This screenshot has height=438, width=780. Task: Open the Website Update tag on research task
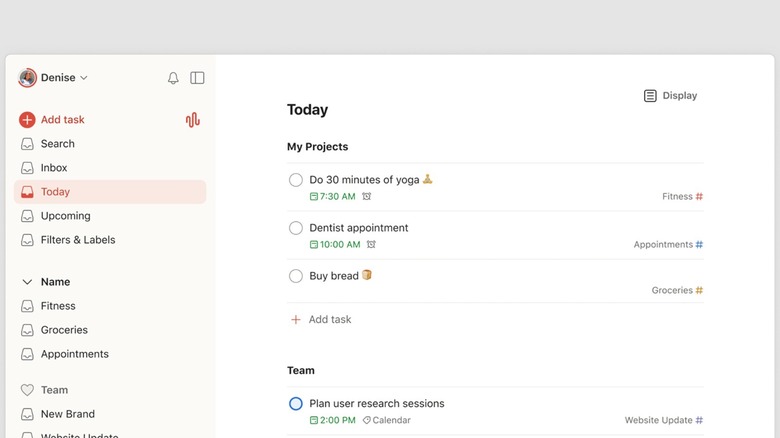coord(664,420)
